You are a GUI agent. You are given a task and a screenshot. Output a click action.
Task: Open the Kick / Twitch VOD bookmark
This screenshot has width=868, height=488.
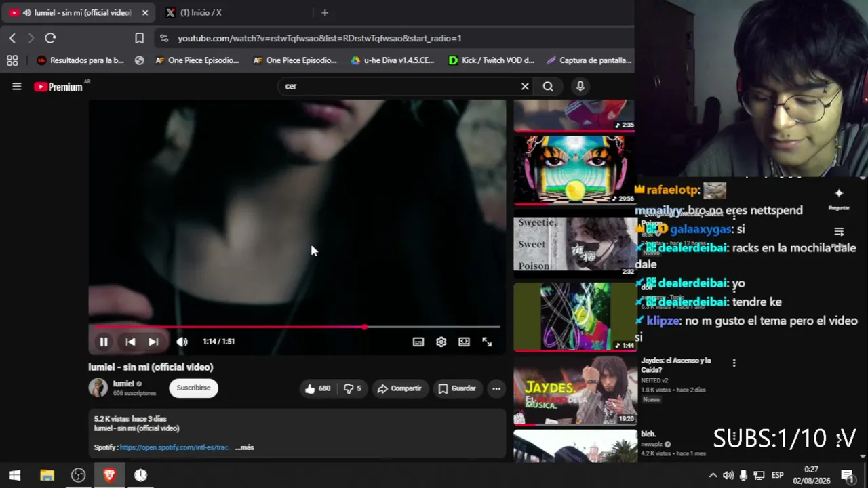(492, 60)
